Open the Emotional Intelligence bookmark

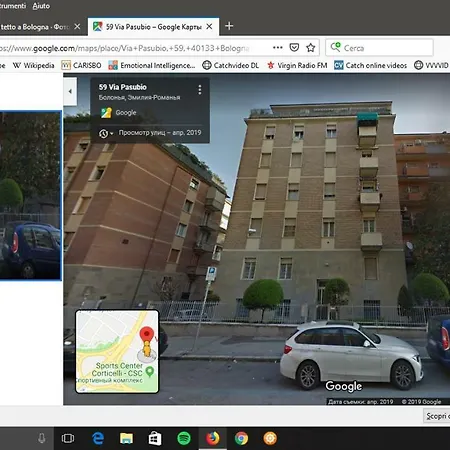click(x=152, y=65)
